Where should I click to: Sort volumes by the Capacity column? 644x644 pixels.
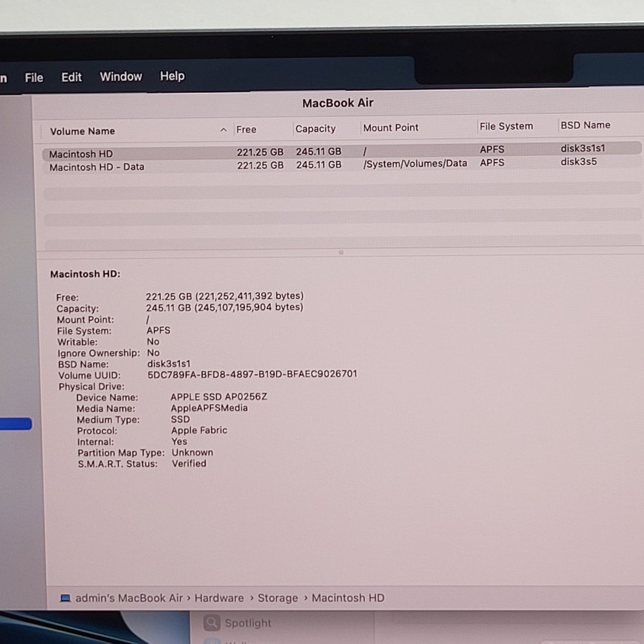(x=315, y=129)
